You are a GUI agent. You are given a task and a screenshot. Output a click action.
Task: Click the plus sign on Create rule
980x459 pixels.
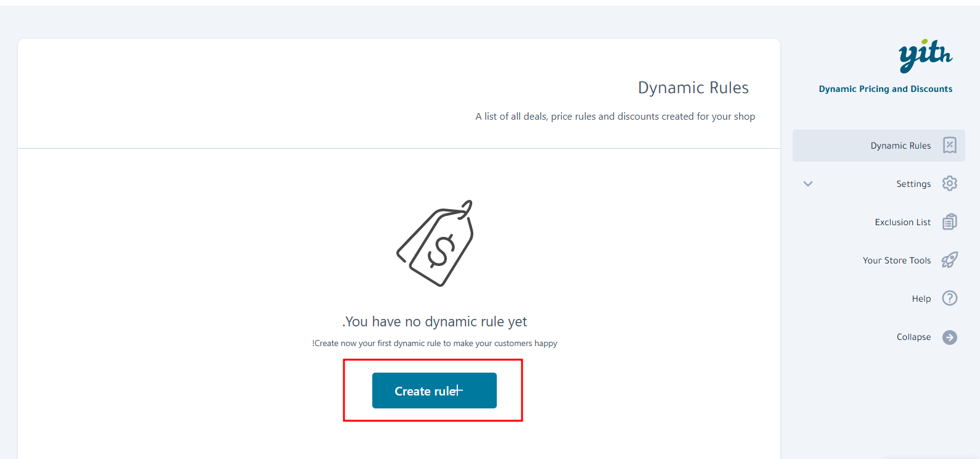(x=459, y=391)
